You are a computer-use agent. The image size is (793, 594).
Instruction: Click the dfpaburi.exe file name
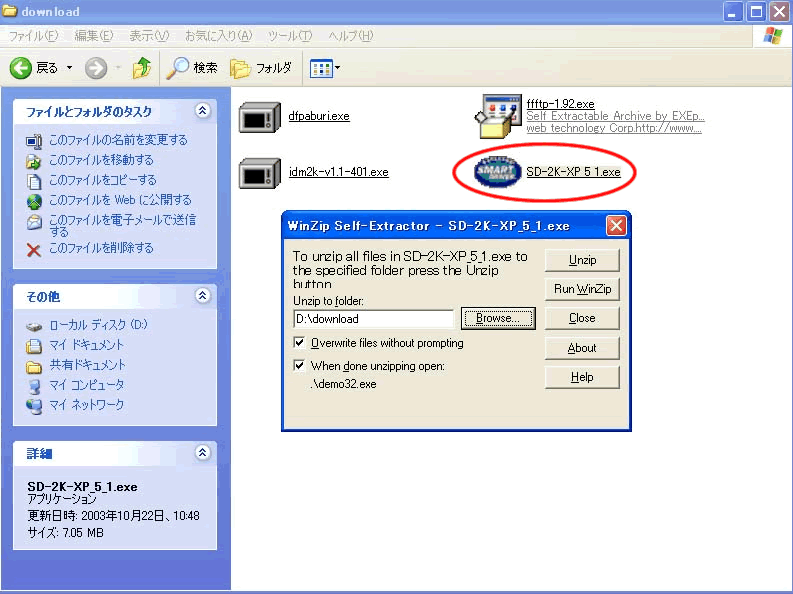coord(319,116)
